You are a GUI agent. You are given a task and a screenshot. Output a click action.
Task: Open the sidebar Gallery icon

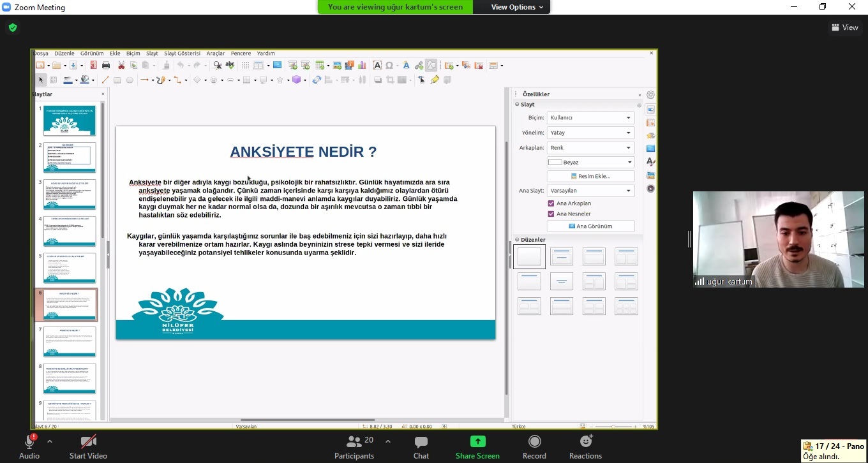650,175
